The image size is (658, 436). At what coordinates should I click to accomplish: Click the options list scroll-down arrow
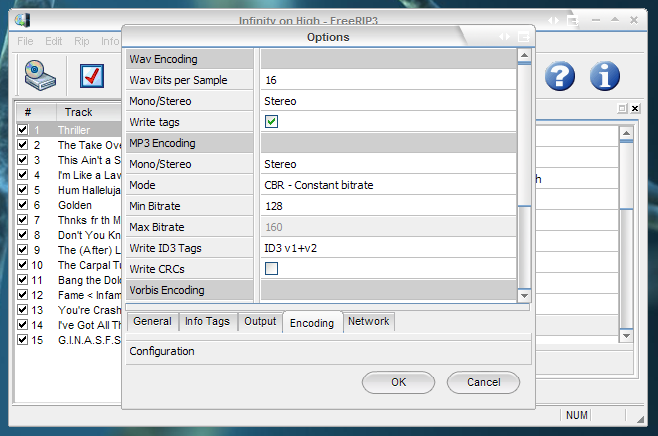(x=524, y=295)
